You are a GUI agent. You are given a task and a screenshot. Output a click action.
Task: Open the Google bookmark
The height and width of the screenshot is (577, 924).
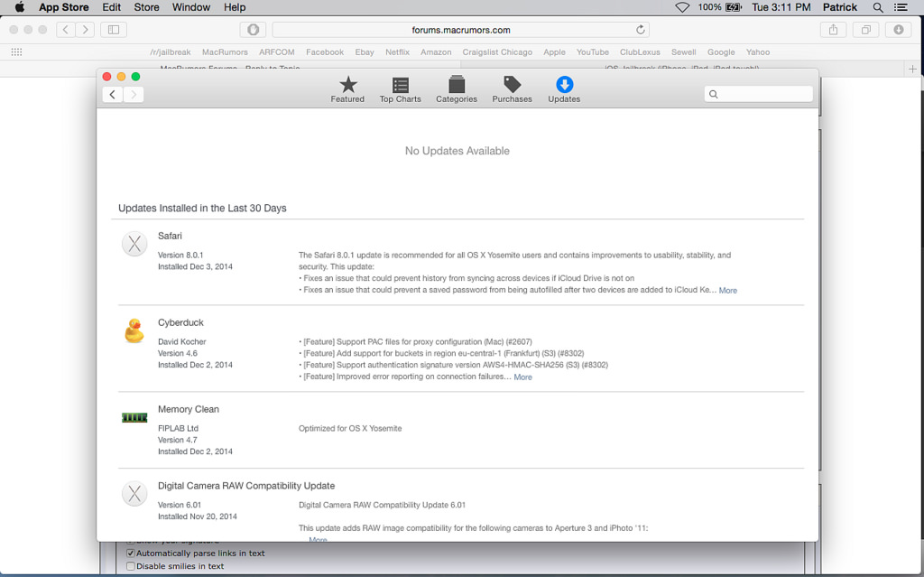[721, 51]
